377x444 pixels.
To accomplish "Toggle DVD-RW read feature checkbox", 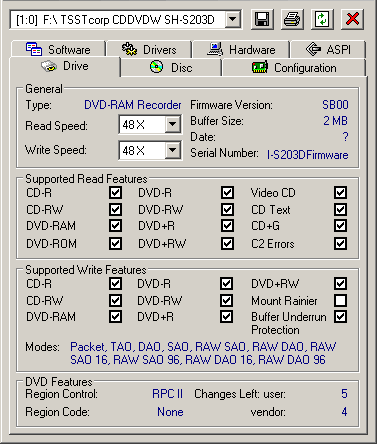I will coord(227,209).
